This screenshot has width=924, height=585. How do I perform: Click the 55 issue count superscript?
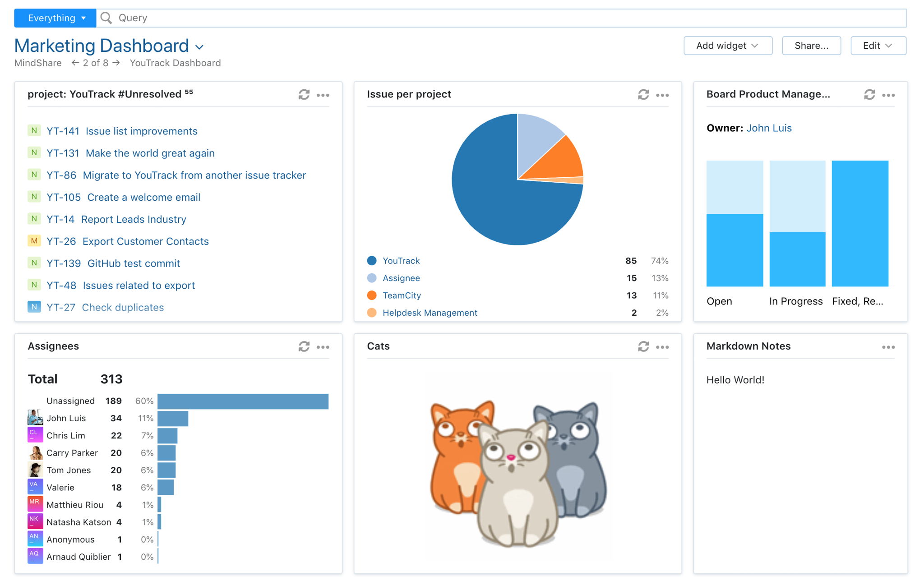pyautogui.click(x=189, y=92)
